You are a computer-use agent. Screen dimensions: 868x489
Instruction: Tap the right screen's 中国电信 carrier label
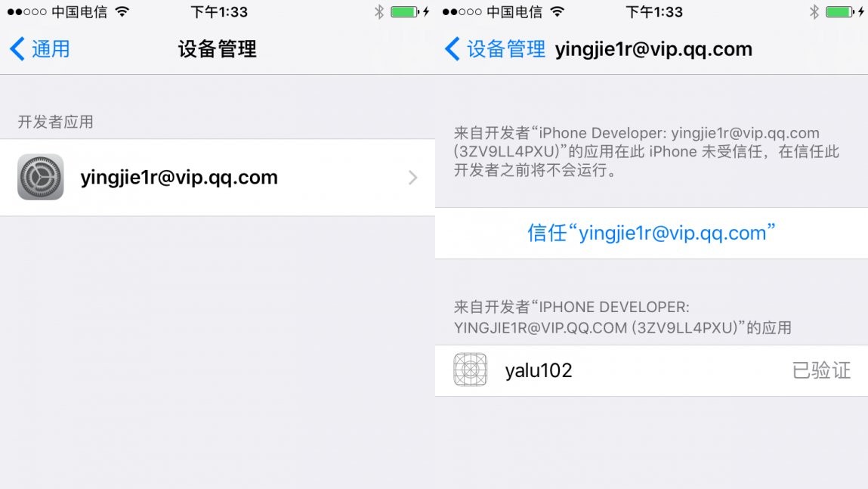pyautogui.click(x=514, y=11)
